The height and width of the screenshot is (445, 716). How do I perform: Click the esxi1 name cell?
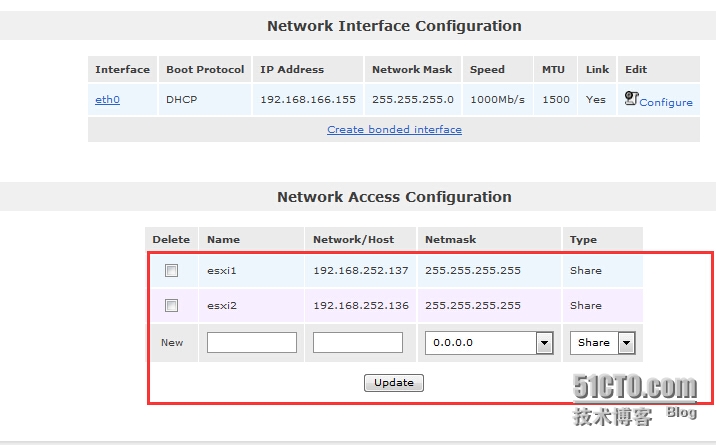[x=251, y=271]
